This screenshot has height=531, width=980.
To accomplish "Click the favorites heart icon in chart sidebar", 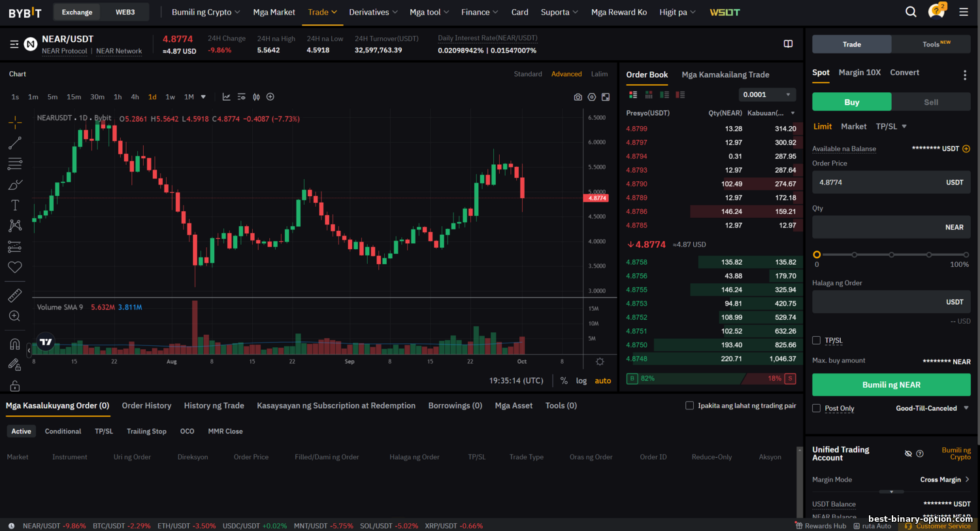I will [x=15, y=267].
